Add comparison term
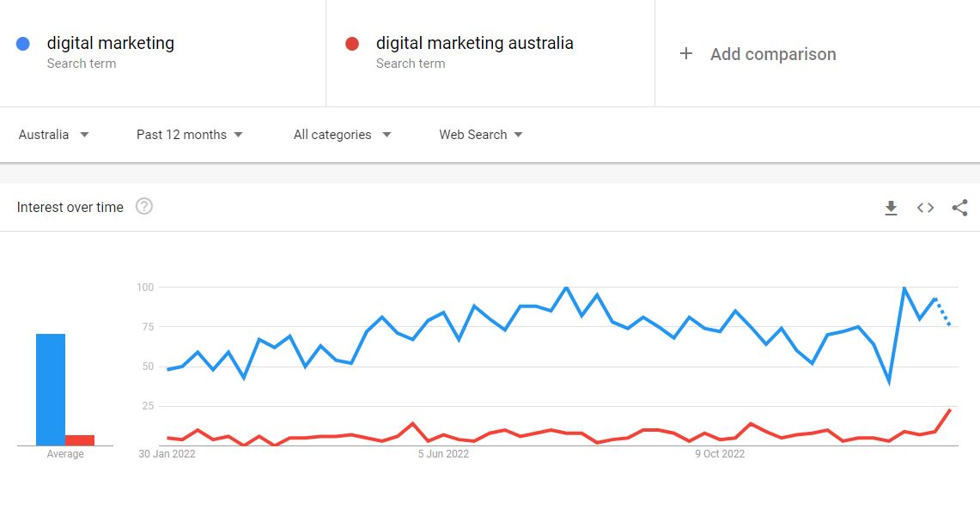980x515 pixels. coord(773,54)
